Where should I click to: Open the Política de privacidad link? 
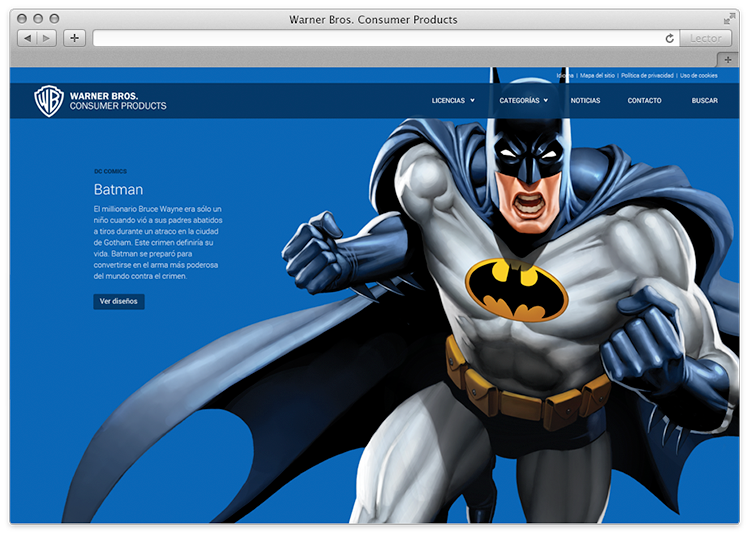click(x=648, y=75)
